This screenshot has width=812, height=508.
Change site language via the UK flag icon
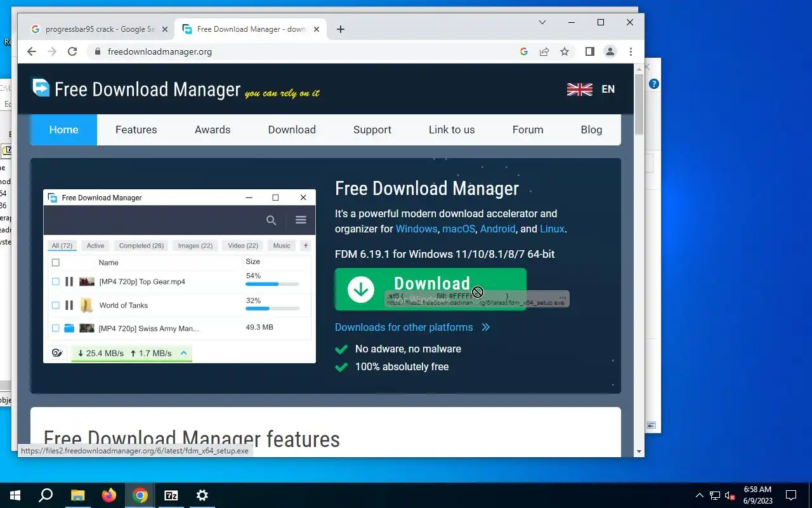click(x=579, y=90)
